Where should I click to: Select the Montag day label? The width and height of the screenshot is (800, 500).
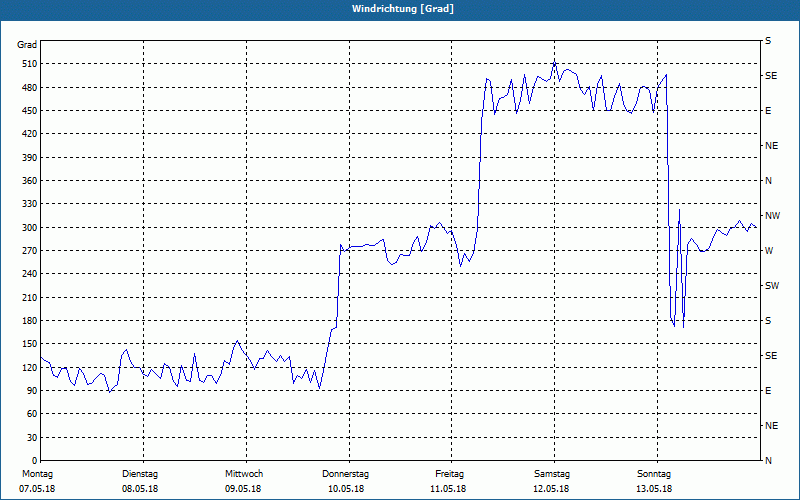pyautogui.click(x=38, y=474)
